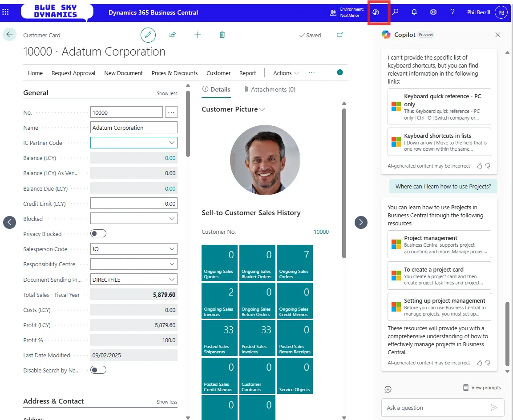This screenshot has width=513, height=420.
Task: Click the customer picture thumbnail
Action: point(265,160)
